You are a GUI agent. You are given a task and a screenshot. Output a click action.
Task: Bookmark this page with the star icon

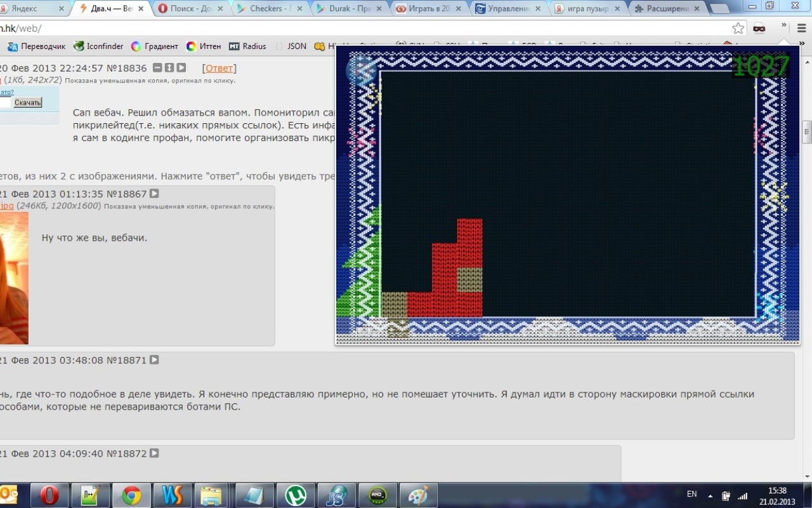[x=738, y=29]
